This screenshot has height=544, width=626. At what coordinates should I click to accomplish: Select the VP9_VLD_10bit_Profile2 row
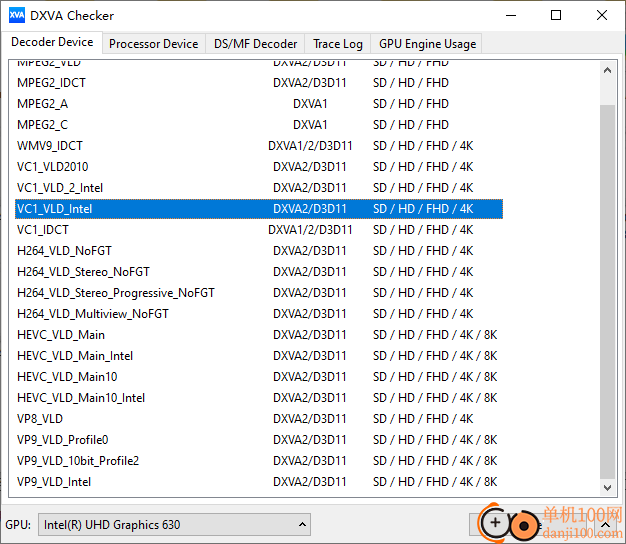(259, 461)
